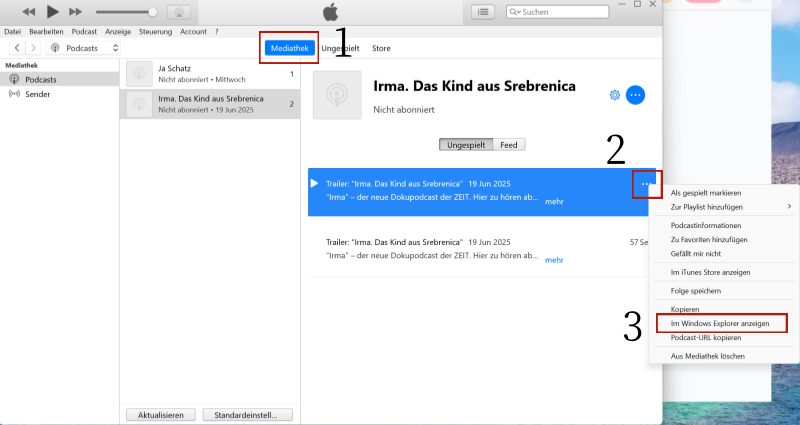The width and height of the screenshot is (800, 425).
Task: Open the Account menu
Action: pos(193,32)
